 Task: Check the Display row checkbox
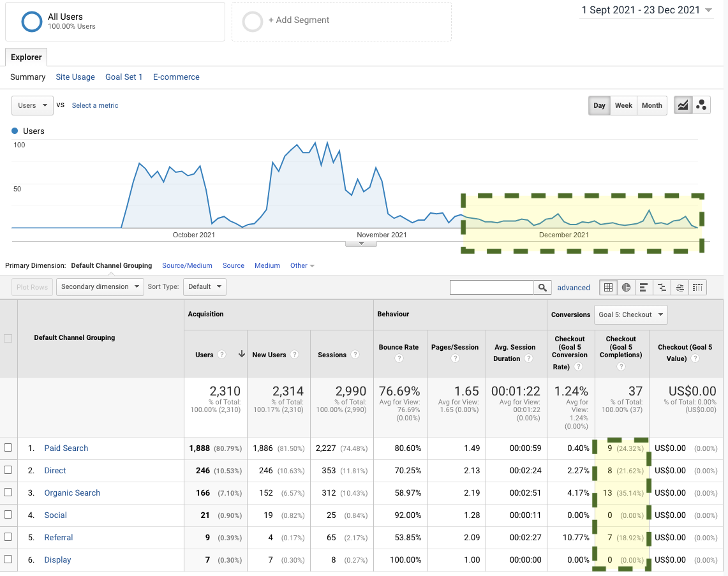pyautogui.click(x=8, y=559)
